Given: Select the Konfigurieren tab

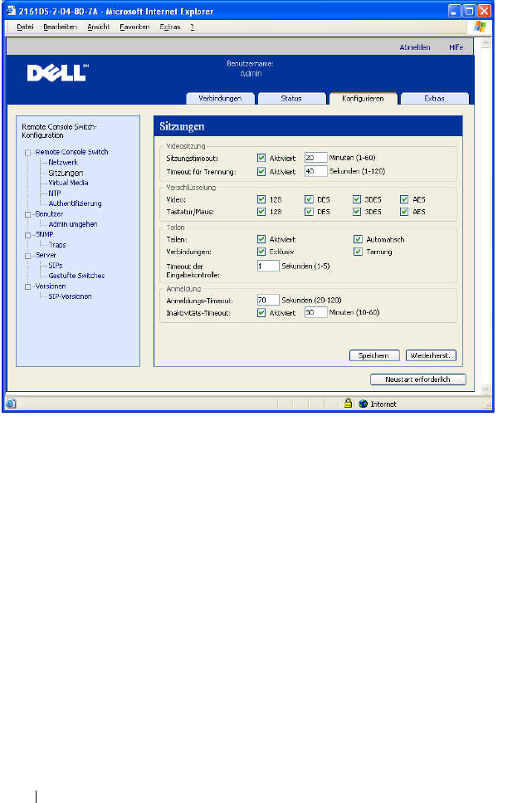Looking at the screenshot, I should tap(363, 98).
